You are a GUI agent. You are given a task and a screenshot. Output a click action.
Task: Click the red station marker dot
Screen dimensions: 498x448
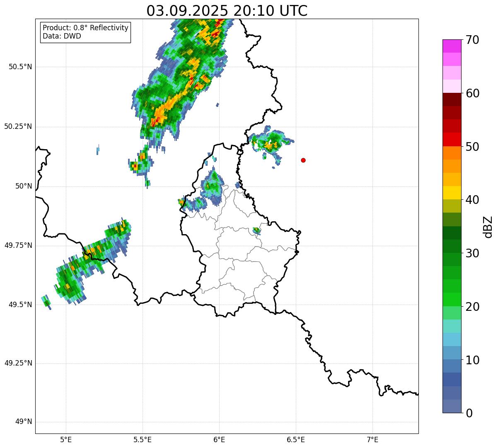pyautogui.click(x=303, y=160)
